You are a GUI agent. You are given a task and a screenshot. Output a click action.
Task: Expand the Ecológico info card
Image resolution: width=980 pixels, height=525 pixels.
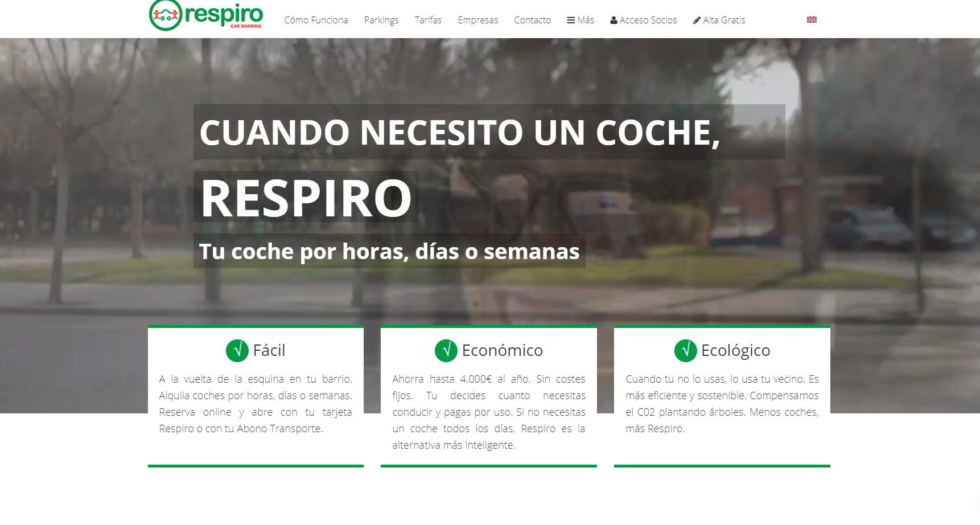(722, 399)
